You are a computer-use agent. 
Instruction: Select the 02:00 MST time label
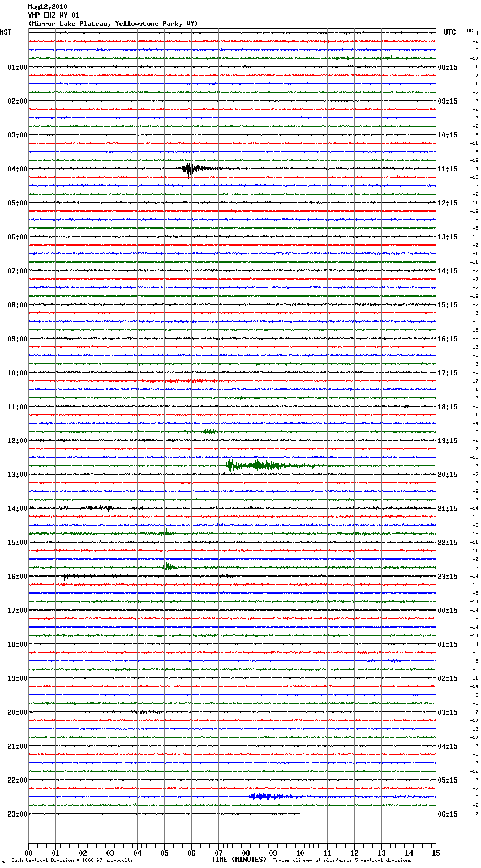tap(17, 101)
